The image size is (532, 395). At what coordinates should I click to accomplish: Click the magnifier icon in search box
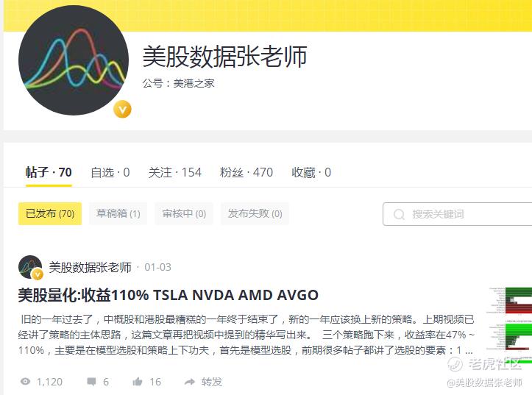(x=399, y=214)
